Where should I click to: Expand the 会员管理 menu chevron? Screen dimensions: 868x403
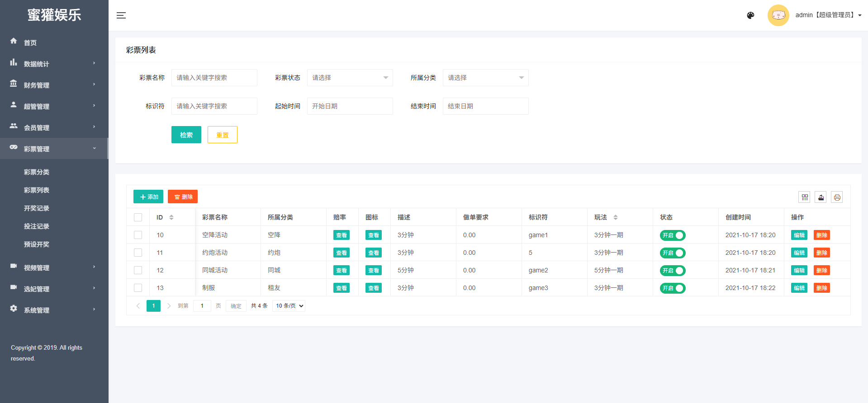[94, 127]
